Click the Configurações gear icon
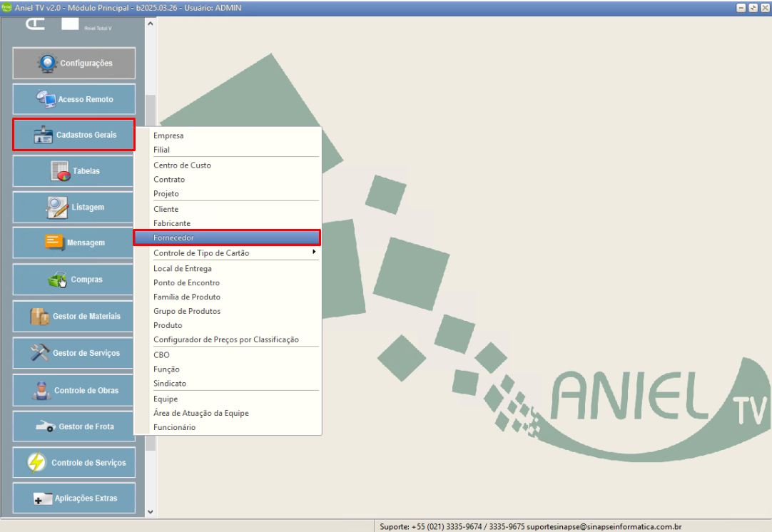Screen dimensions: 772x532 click(48, 63)
